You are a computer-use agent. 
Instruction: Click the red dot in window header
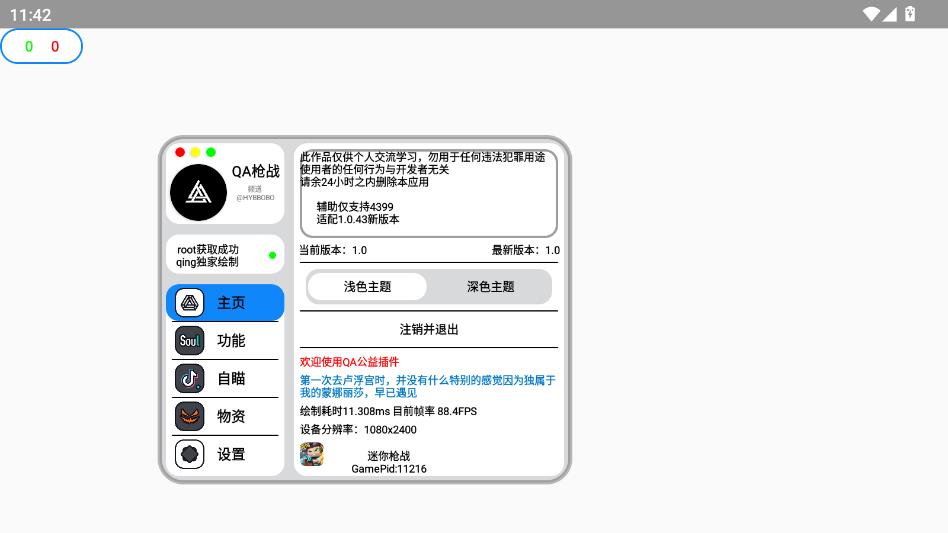point(180,152)
